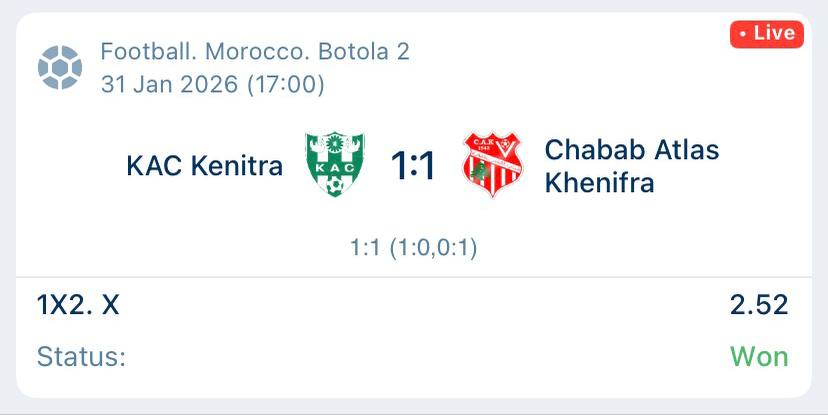Tap the red Live badge

click(766, 34)
